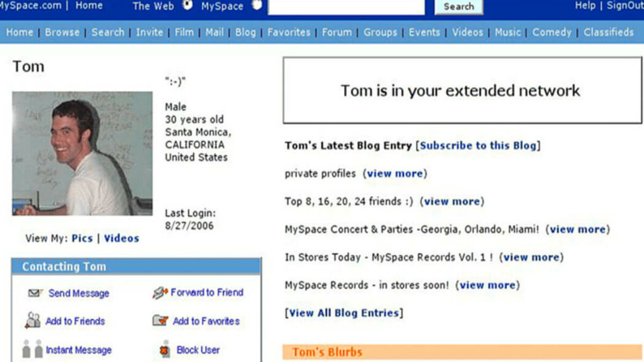644x362 pixels.
Task: Switch to the Music section
Action: point(508,33)
